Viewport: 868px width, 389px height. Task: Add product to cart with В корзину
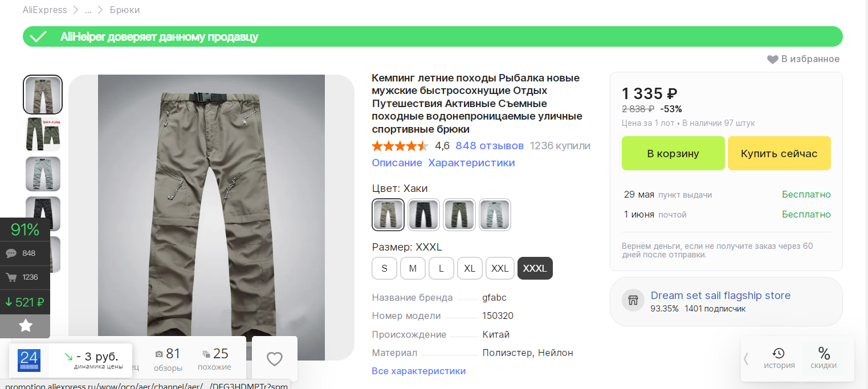pos(673,153)
